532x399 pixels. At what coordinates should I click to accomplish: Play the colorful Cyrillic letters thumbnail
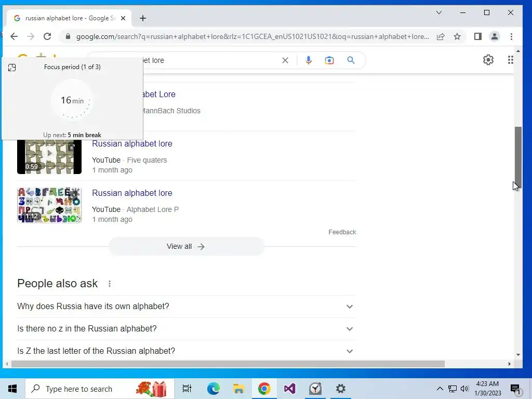[x=49, y=205]
